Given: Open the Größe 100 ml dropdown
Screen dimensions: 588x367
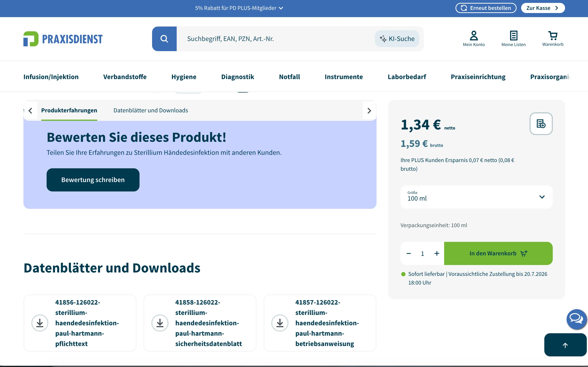Looking at the screenshot, I should pos(476,197).
